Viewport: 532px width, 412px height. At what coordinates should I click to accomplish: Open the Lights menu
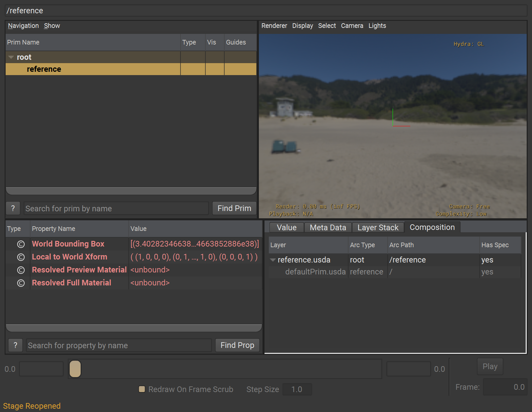[377, 26]
